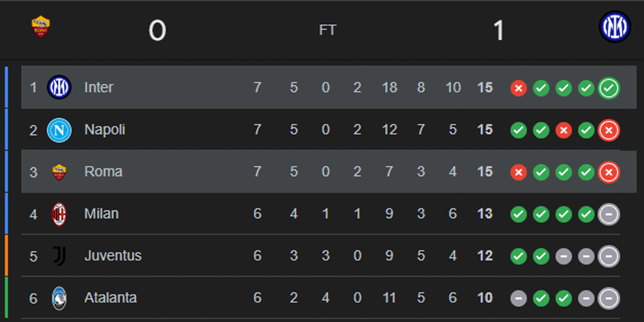Click the Napoli logo in the standings
This screenshot has width=644, height=322.
point(59,130)
